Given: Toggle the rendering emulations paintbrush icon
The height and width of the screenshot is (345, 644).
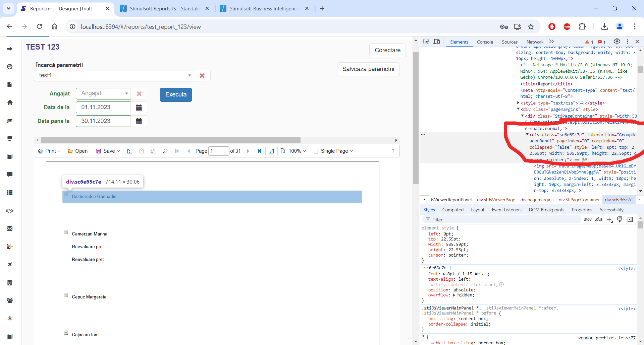Looking at the screenshot, I should pos(620,219).
